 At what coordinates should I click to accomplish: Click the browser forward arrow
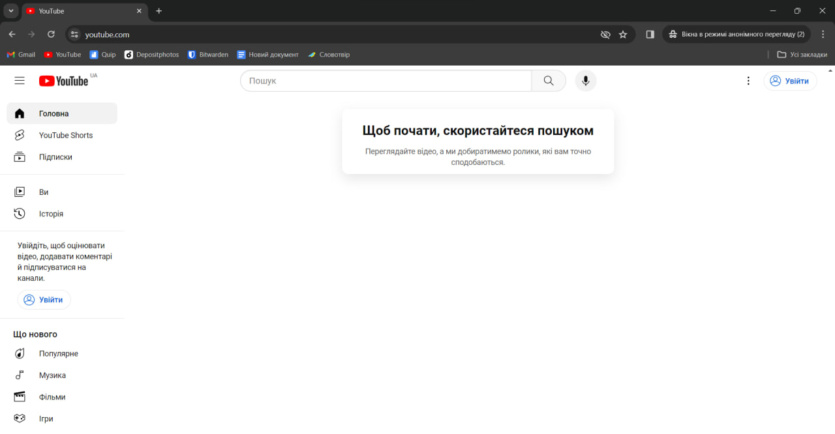31,34
